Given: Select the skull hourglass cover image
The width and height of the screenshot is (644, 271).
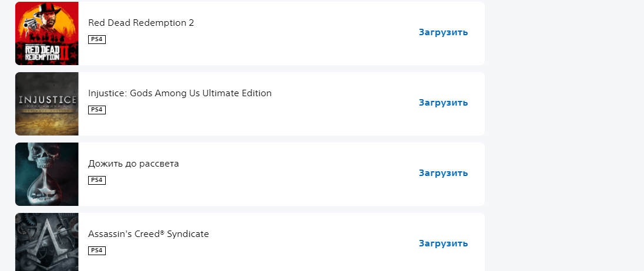Looking at the screenshot, I should click(46, 174).
